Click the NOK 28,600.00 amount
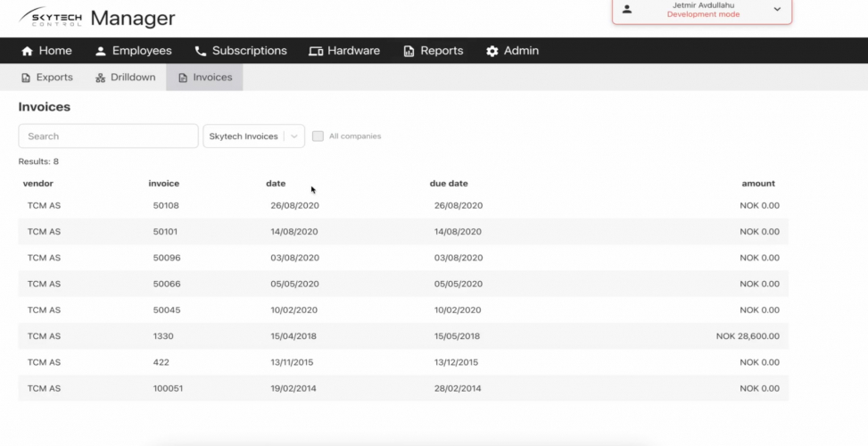 (x=748, y=336)
